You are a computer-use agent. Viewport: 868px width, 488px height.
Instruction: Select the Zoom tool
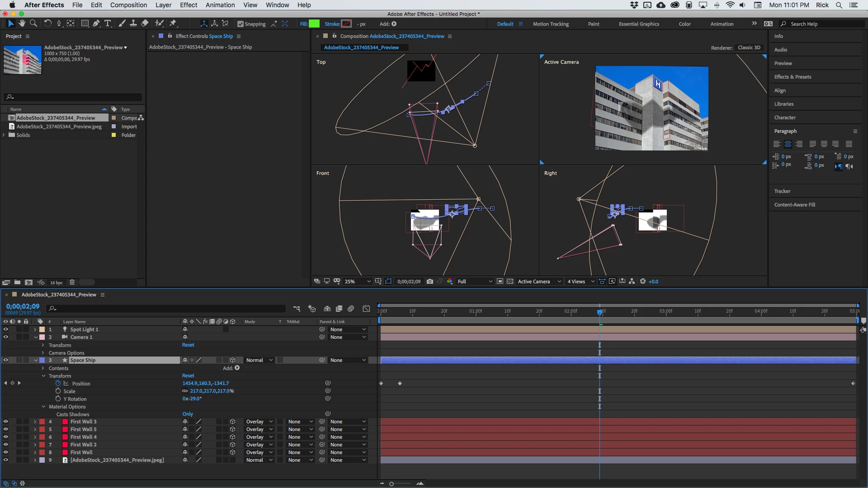(33, 23)
